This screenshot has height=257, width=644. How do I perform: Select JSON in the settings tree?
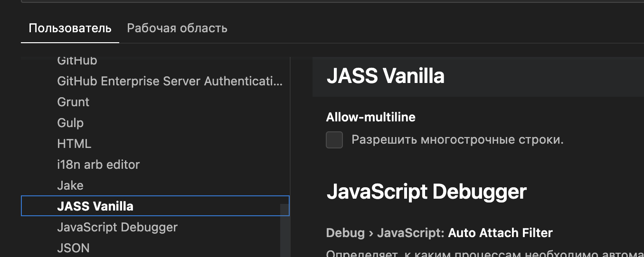pyautogui.click(x=73, y=248)
